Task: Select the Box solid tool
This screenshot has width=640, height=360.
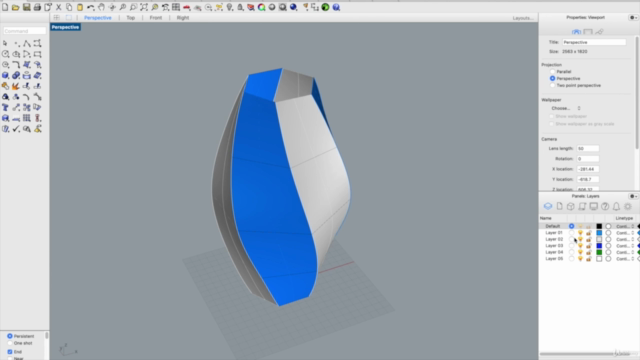Action: coord(5,76)
